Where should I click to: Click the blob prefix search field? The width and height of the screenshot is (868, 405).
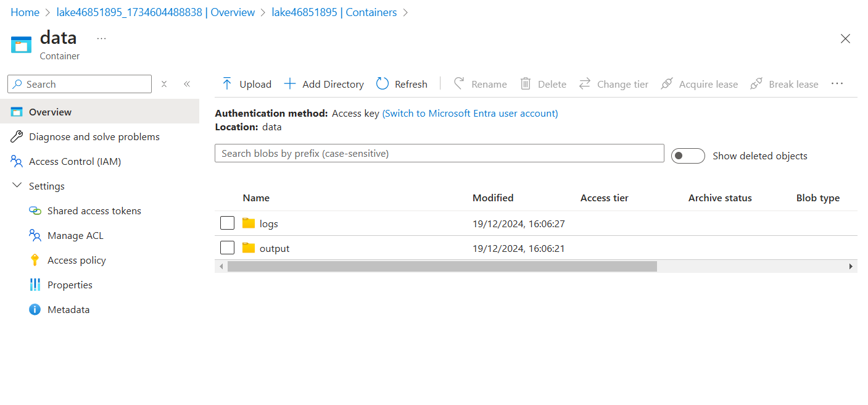pos(439,153)
